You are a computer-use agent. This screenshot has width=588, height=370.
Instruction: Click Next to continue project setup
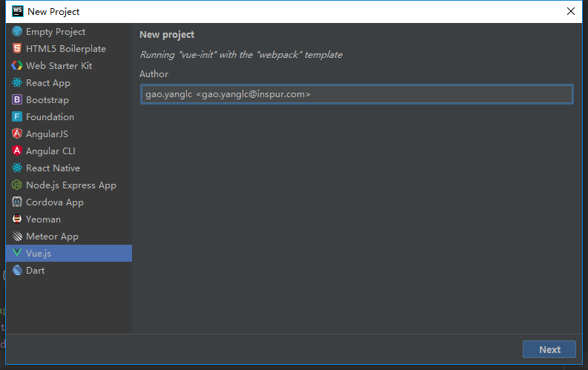click(549, 349)
